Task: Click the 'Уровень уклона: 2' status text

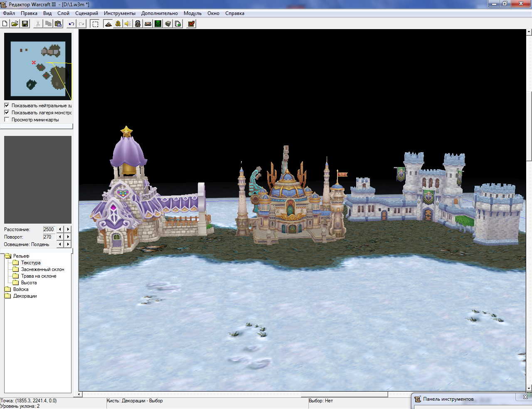Action: click(20, 406)
